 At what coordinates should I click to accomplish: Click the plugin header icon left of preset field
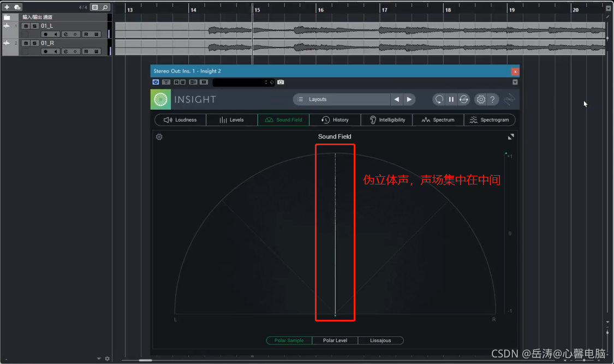pos(204,82)
